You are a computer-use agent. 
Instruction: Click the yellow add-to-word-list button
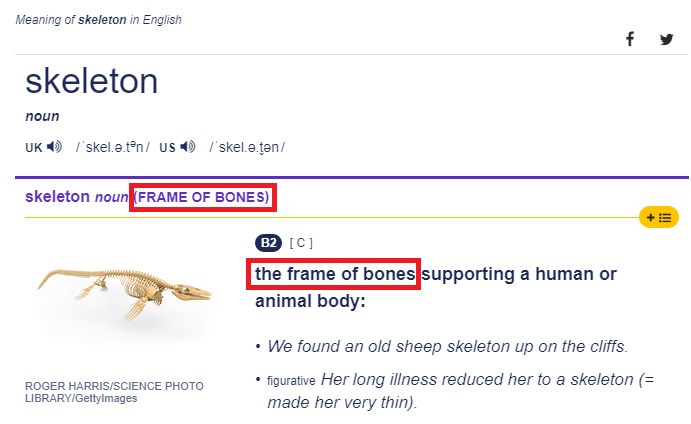[659, 216]
